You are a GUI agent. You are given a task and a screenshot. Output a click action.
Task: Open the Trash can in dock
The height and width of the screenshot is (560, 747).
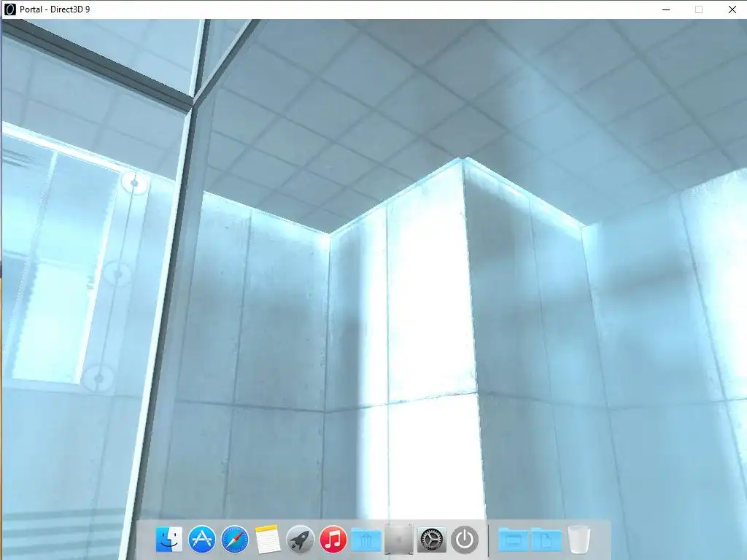pyautogui.click(x=578, y=540)
